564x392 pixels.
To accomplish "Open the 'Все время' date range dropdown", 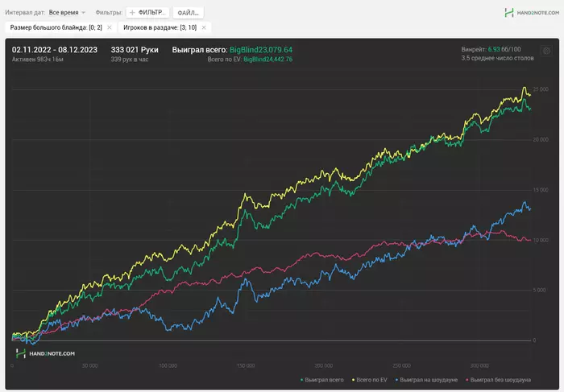I will pos(64,13).
